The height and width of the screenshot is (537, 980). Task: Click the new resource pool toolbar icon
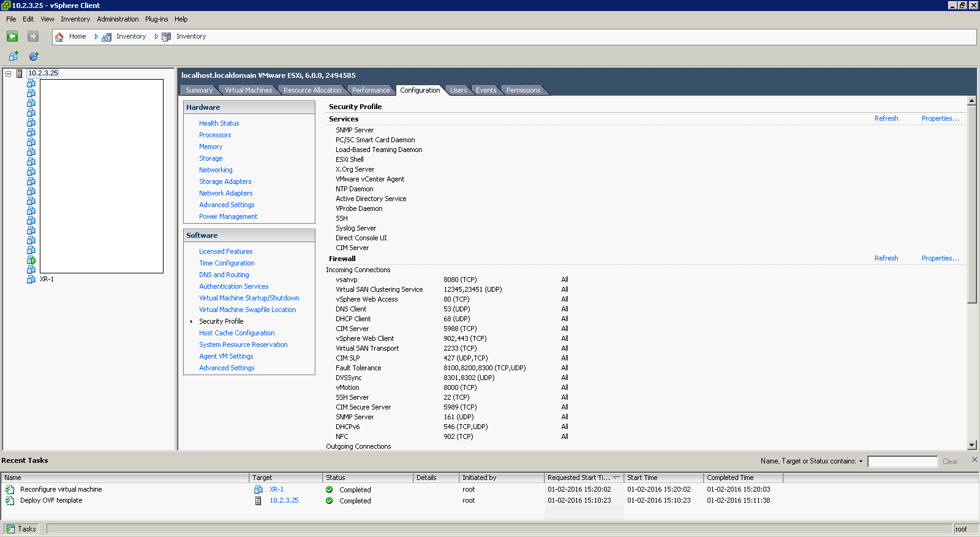click(34, 56)
